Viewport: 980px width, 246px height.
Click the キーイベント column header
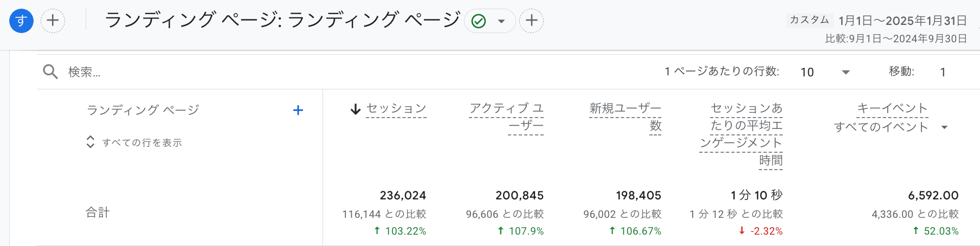892,109
